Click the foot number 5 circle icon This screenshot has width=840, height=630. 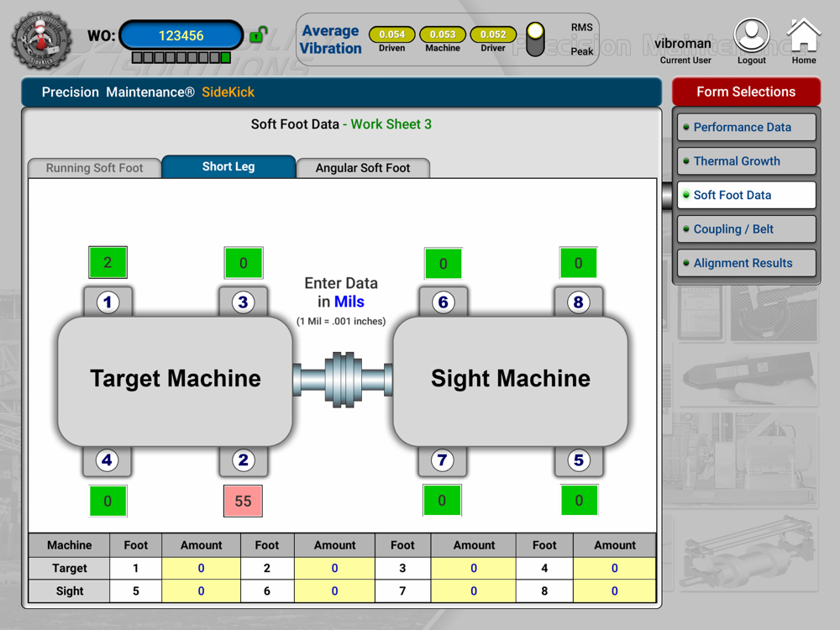(579, 460)
